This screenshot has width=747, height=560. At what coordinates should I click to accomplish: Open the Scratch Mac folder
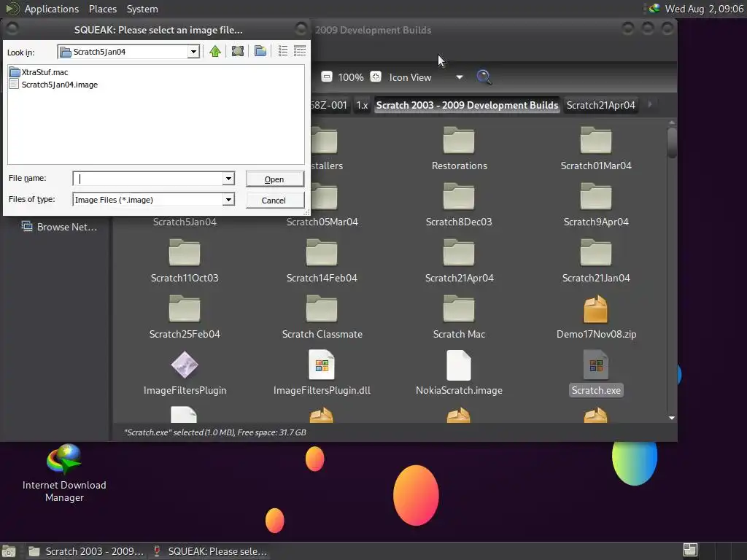point(459,316)
